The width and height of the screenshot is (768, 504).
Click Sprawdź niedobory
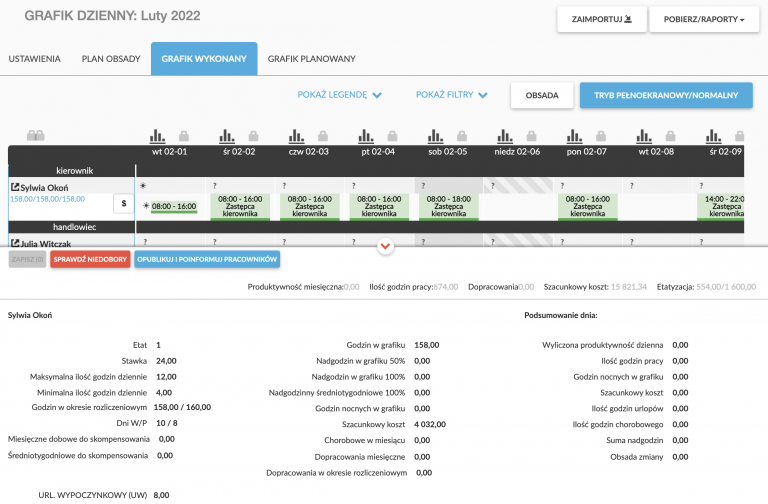click(90, 259)
